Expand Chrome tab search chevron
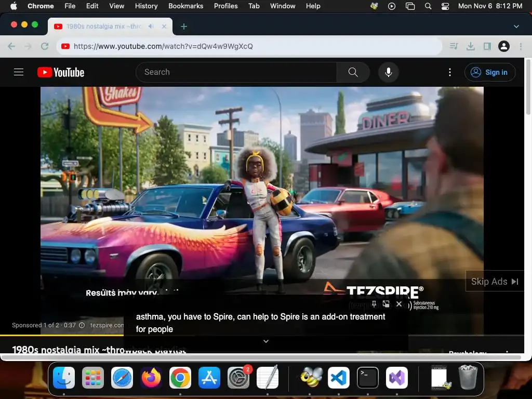The height and width of the screenshot is (399, 532). [x=516, y=26]
